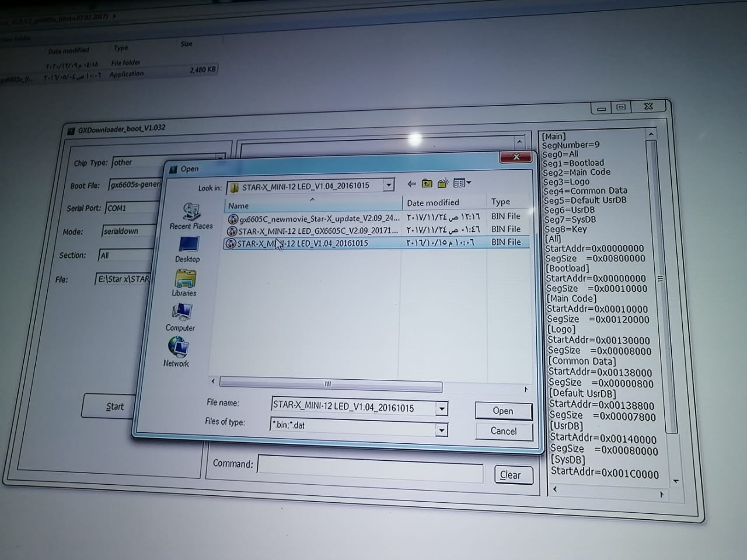Sort files by the Type column header
This screenshot has height=560, width=747.
click(x=508, y=201)
